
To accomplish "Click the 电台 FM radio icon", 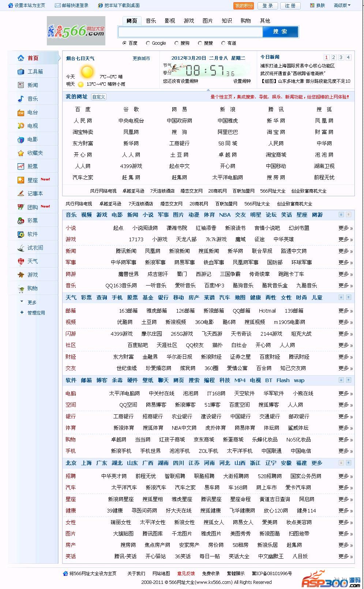I will [21, 112].
